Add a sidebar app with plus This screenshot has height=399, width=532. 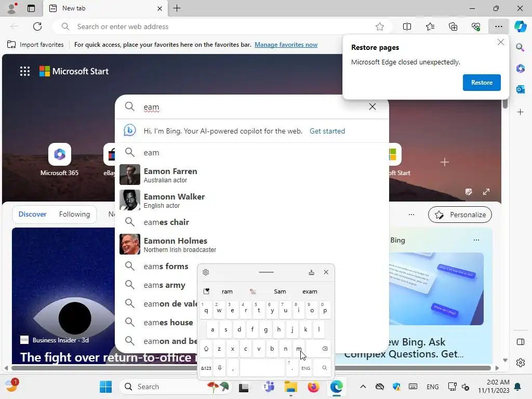(x=520, y=112)
